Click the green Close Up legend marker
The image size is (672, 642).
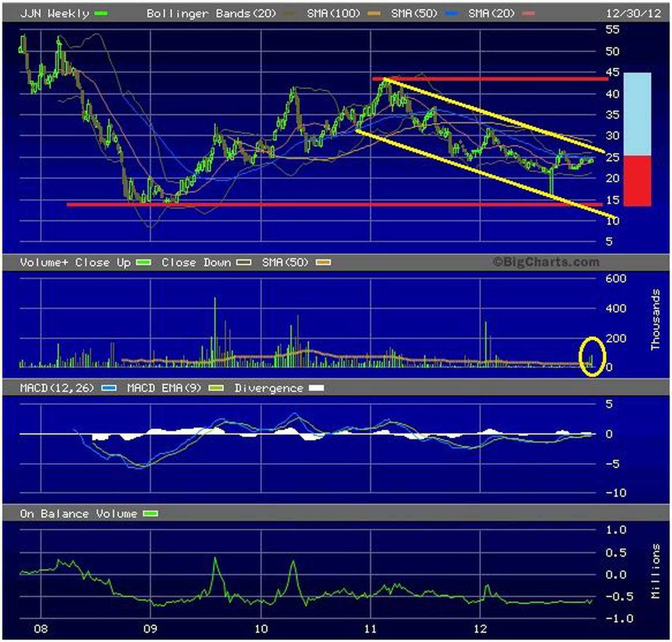[143, 263]
